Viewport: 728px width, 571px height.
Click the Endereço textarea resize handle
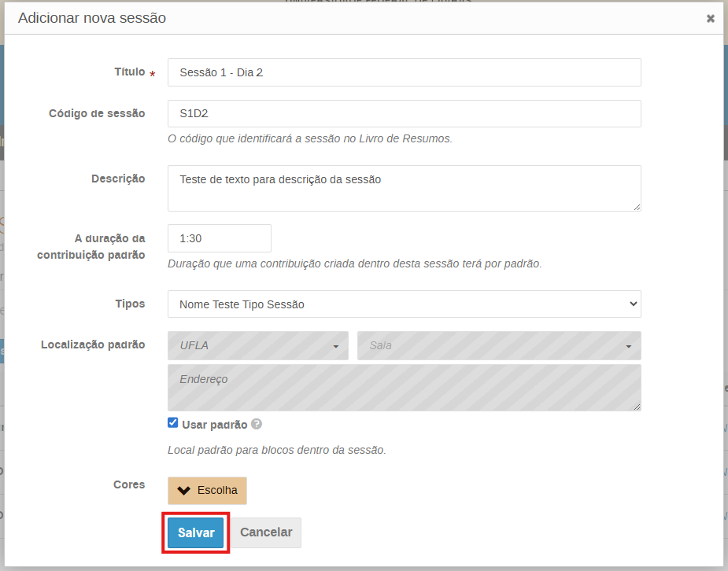tap(636, 406)
